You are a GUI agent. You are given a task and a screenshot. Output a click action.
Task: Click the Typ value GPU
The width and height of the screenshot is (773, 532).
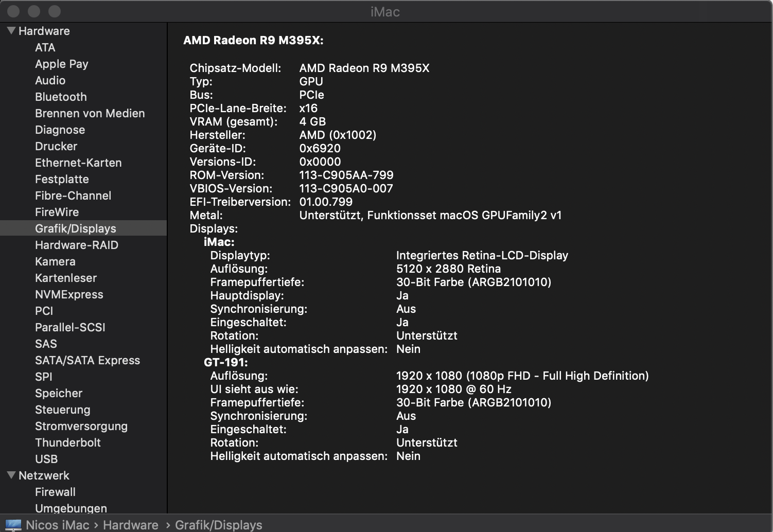[311, 81]
